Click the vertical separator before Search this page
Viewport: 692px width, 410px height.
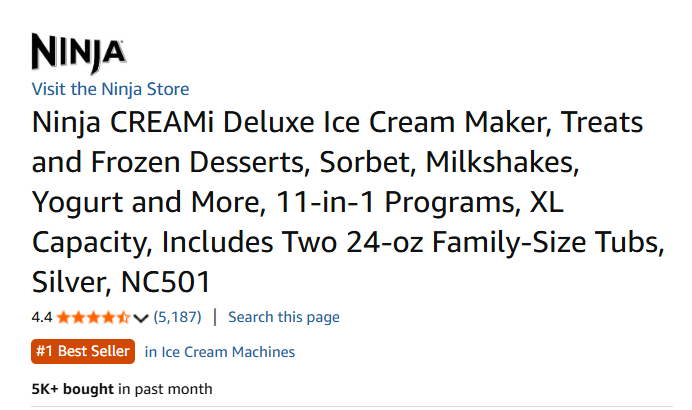pos(215,317)
